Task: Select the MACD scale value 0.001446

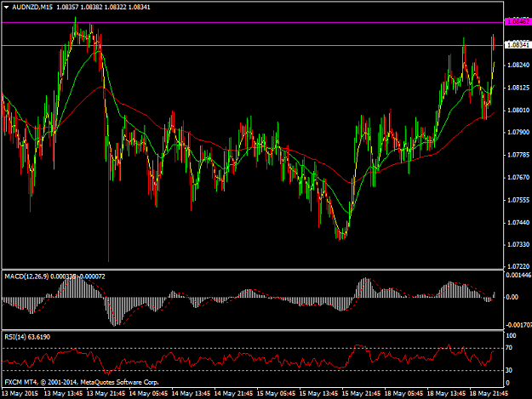Action: click(518, 276)
